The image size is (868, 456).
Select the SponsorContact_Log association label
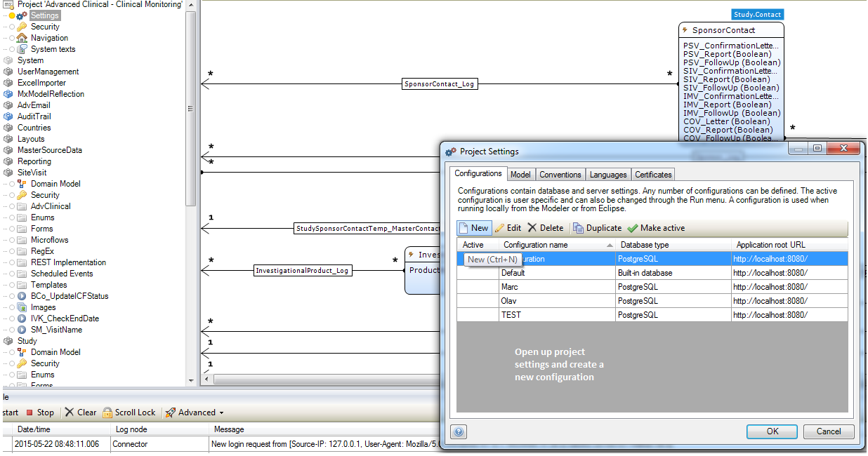[440, 84]
